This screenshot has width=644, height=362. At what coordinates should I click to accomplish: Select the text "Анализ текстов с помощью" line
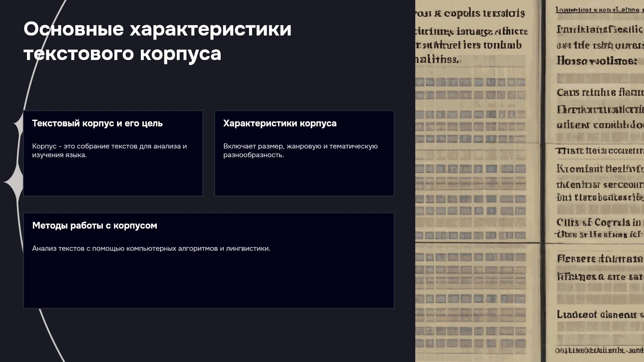151,248
